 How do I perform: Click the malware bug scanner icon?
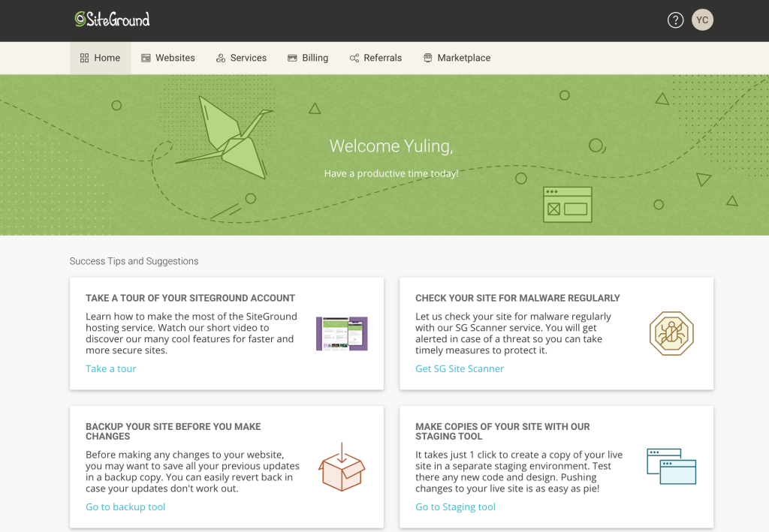[671, 334]
